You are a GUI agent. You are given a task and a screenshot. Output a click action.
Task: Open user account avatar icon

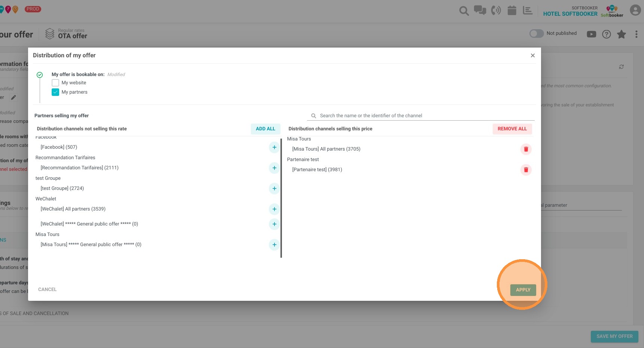pyautogui.click(x=635, y=10)
